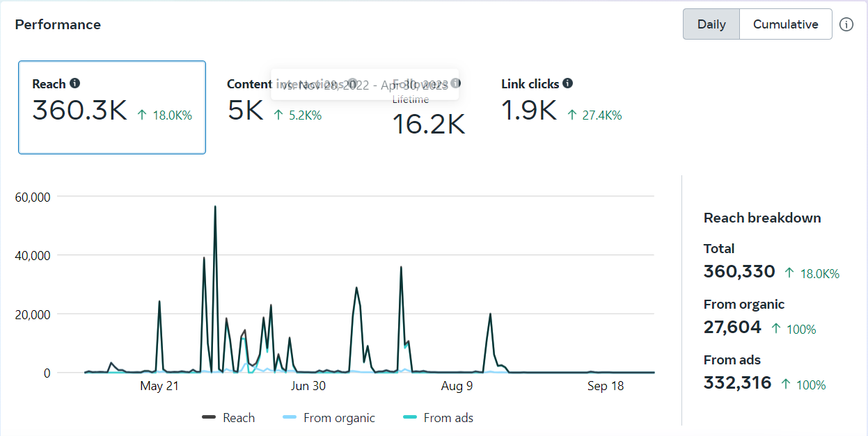Click the up arrow beside Total 360,330
Screen dimensions: 868x436
[x=789, y=273]
